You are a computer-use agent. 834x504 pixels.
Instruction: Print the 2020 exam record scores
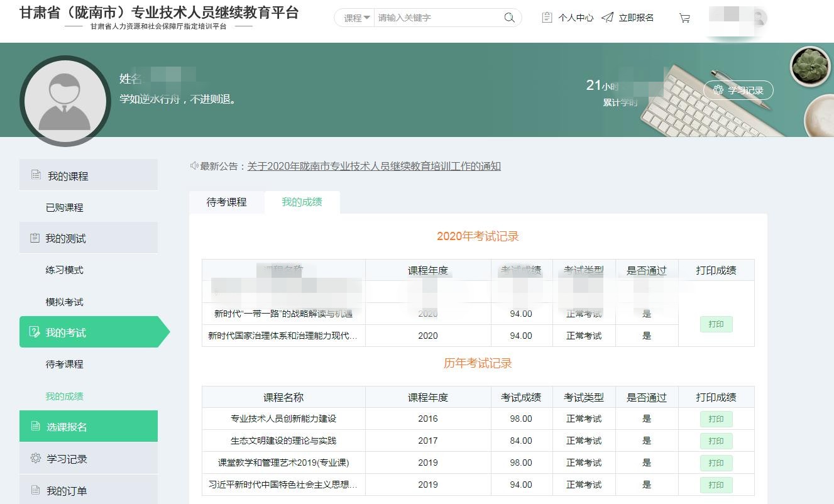716,324
